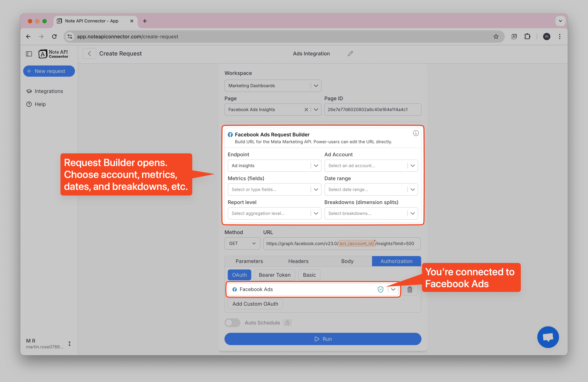The image size is (588, 382).
Task: Toggle the Auto Schedule switch
Action: [x=232, y=322]
